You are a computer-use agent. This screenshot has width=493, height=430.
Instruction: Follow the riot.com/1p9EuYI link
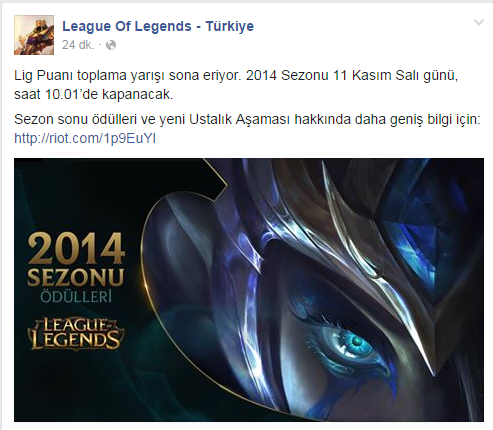tap(85, 138)
